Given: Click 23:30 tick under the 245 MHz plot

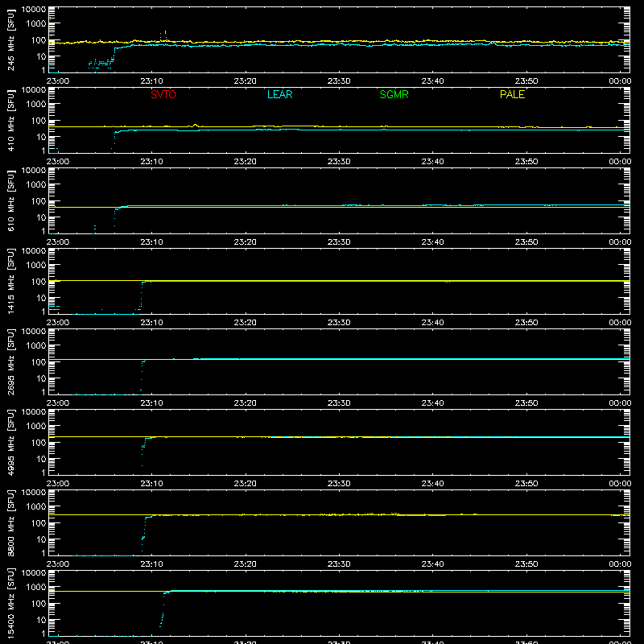Looking at the screenshot, I should (339, 81).
